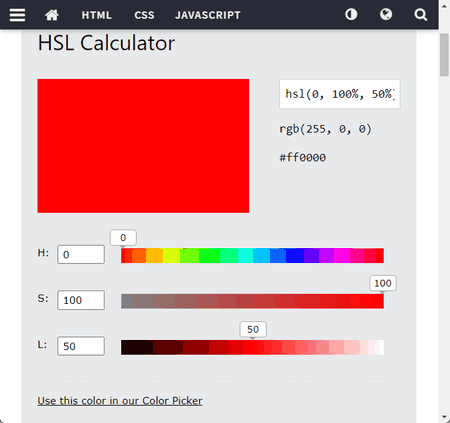Focus the L value input box

point(81,346)
